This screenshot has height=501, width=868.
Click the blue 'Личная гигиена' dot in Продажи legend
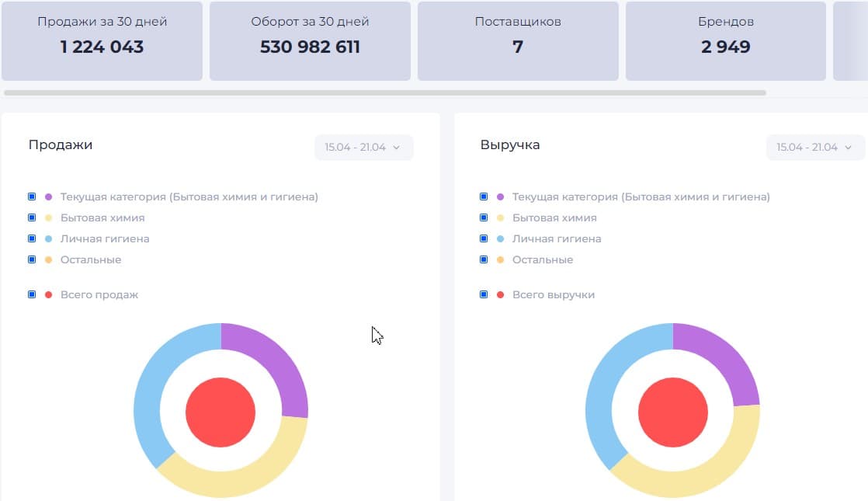pos(48,238)
